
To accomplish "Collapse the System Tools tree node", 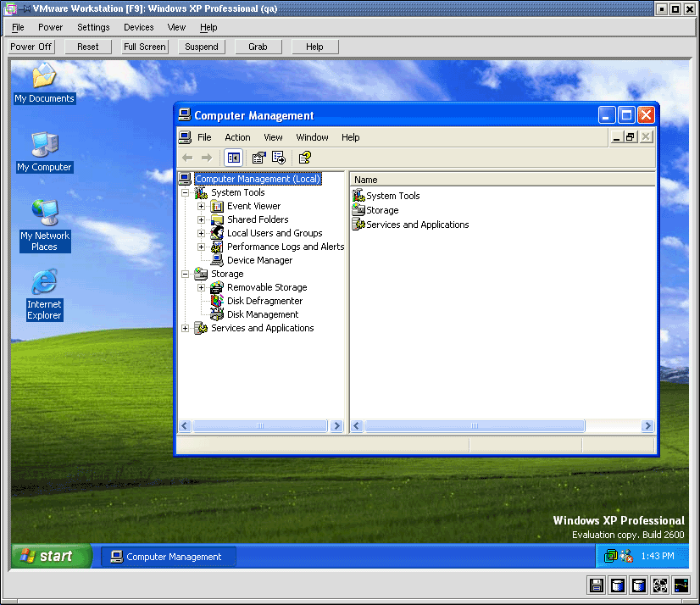I will tap(186, 193).
